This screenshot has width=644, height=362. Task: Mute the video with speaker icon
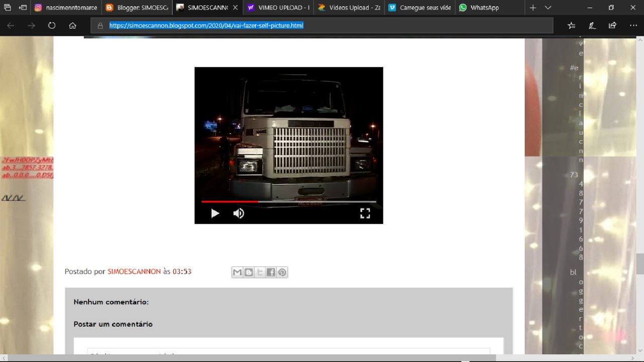238,213
